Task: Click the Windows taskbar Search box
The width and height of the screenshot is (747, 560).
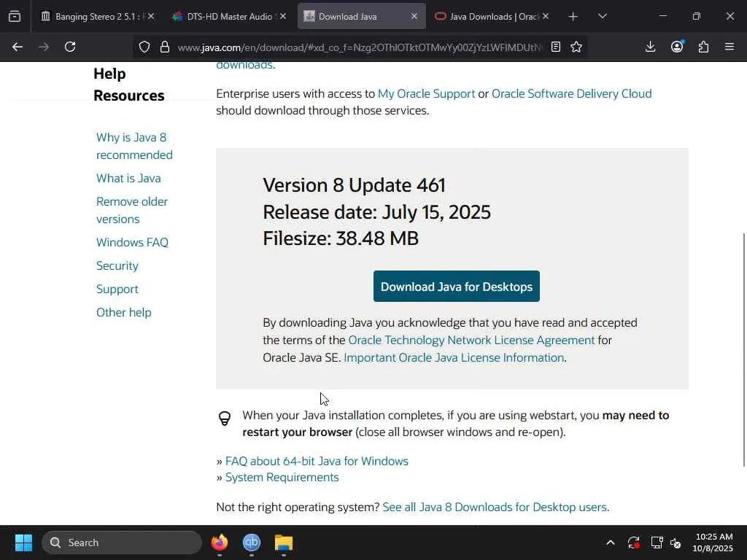Action: click(x=123, y=542)
